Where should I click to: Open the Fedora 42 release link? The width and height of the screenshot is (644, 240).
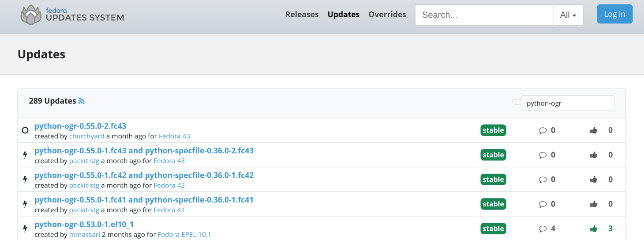[169, 185]
